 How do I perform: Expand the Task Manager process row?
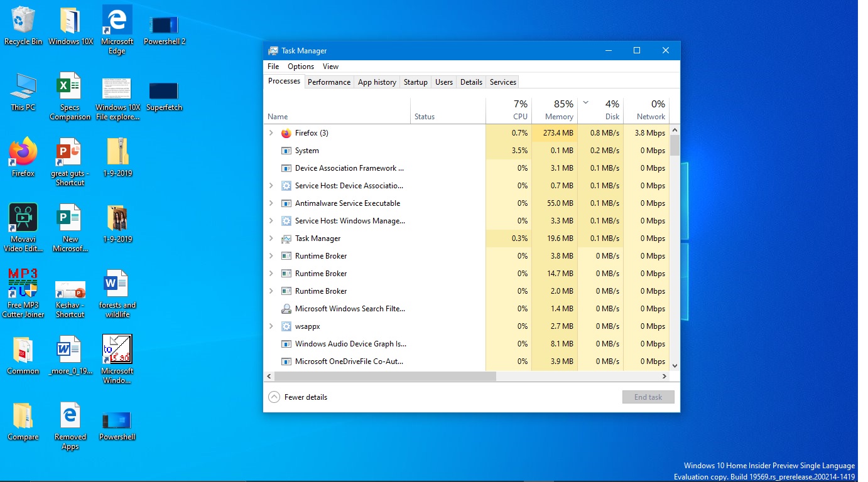click(x=271, y=238)
